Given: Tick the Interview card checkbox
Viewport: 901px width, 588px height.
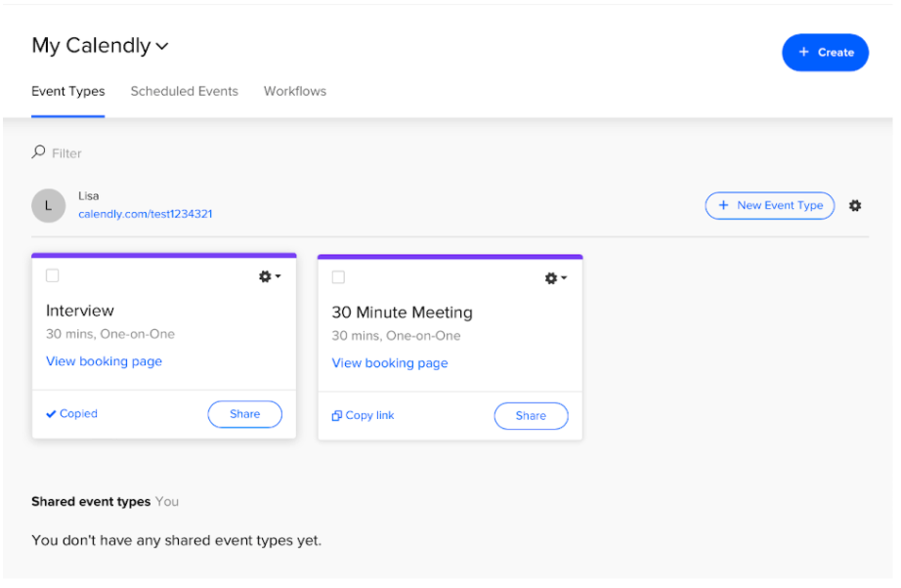Looking at the screenshot, I should click(x=53, y=275).
